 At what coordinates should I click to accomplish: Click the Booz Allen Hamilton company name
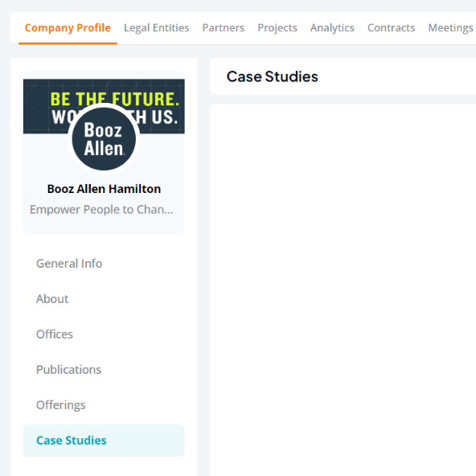104,189
